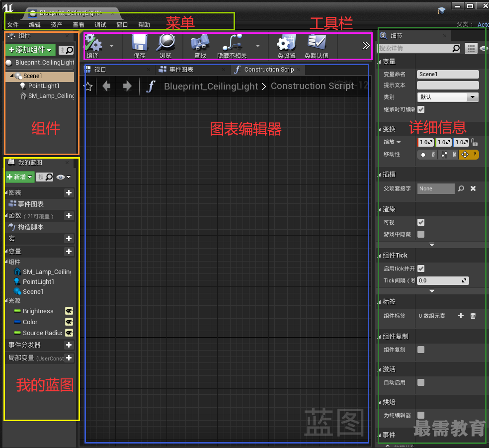This screenshot has height=448, width=489.
Task: Browse parent socket with magnifier icon
Action: click(461, 188)
